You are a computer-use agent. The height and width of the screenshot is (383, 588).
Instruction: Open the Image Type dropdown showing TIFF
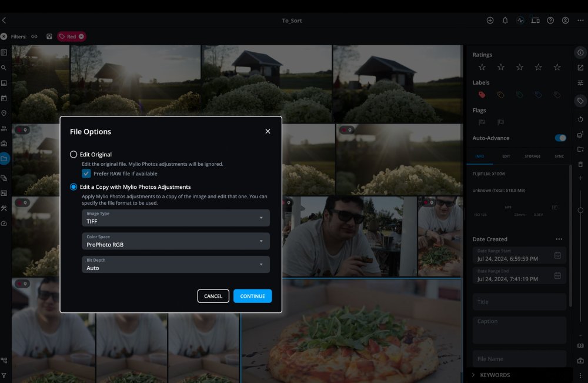click(175, 218)
